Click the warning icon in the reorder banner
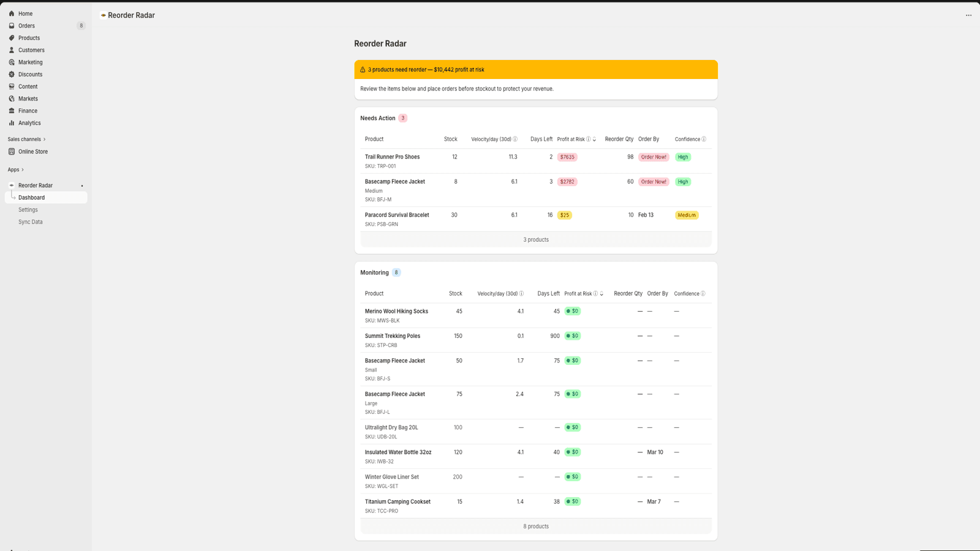Screen dimensions: 980x551 tap(363, 70)
